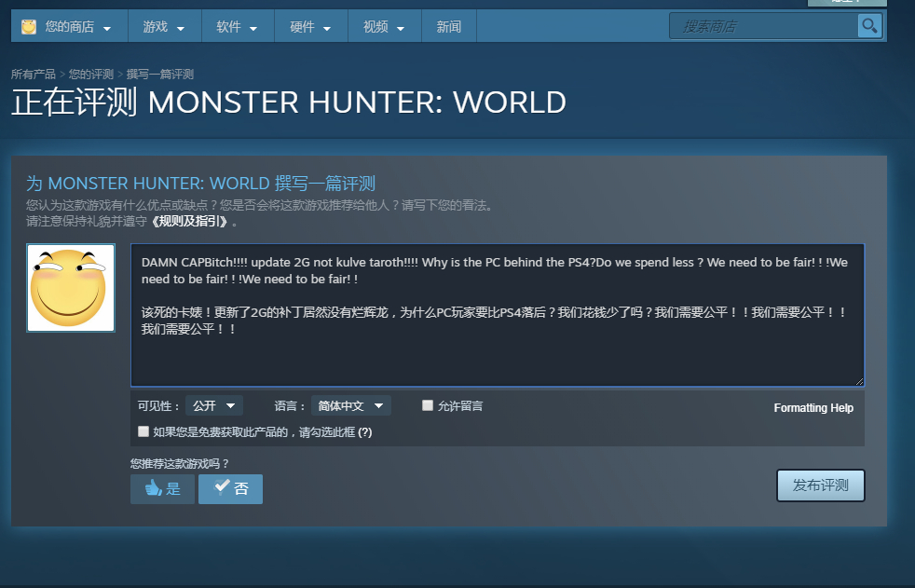Publish review with 发布评测 button
This screenshot has height=588, width=915.
point(821,485)
